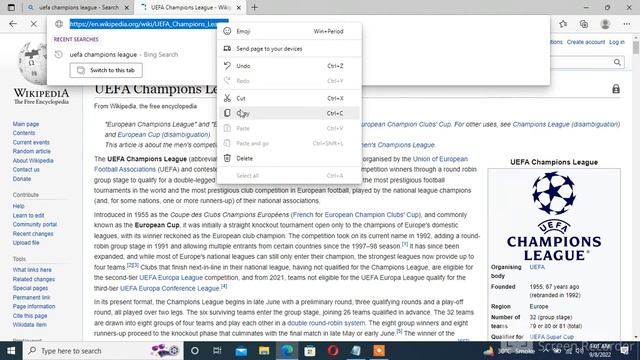Open the UEFA Super Cup link
640x360 pixels.
[551, 337]
